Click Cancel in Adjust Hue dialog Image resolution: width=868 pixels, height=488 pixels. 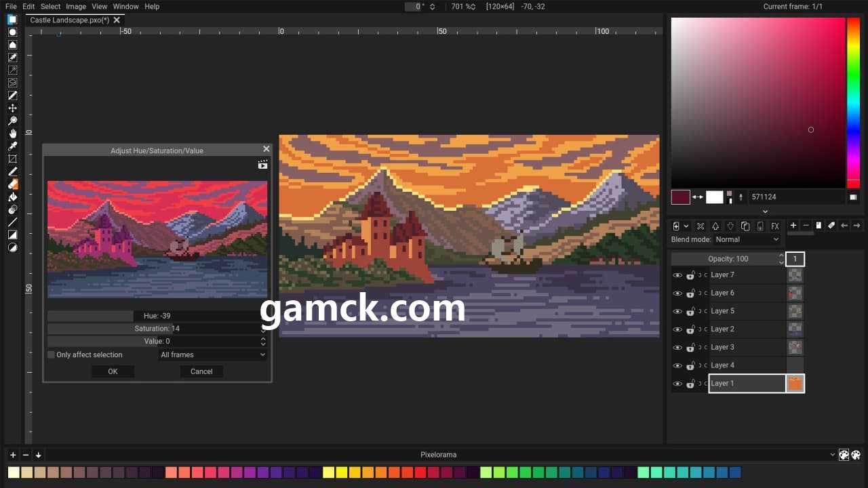(201, 371)
